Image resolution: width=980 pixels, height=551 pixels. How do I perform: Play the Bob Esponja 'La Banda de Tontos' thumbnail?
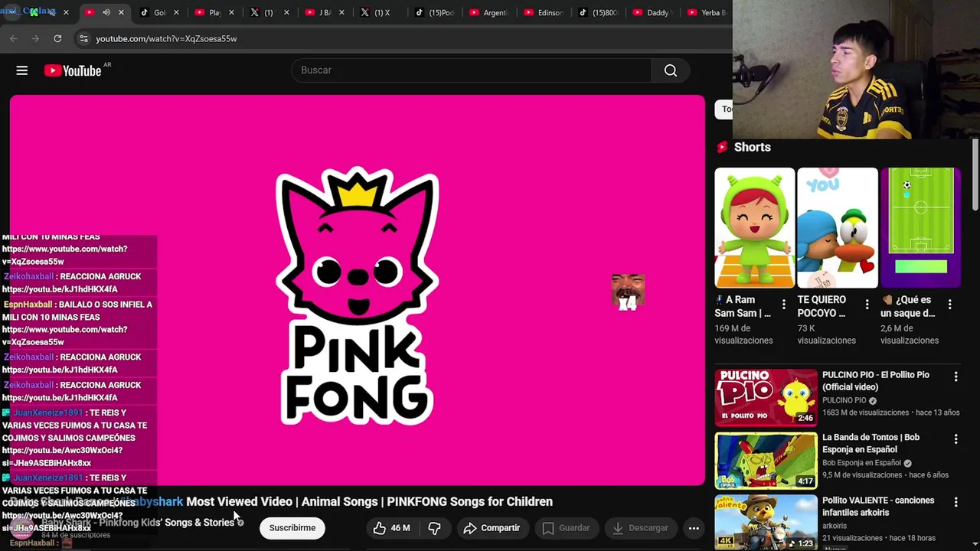766,461
